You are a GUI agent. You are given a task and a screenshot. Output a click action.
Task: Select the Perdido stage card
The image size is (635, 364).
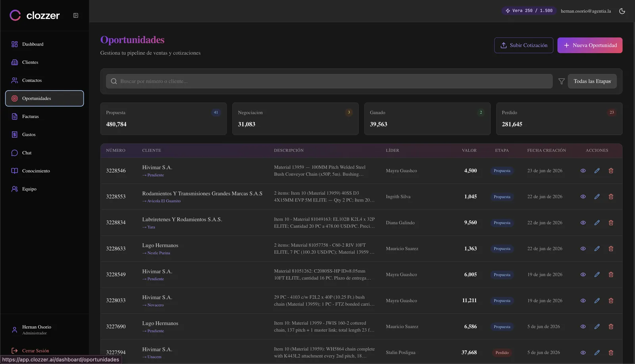(559, 119)
